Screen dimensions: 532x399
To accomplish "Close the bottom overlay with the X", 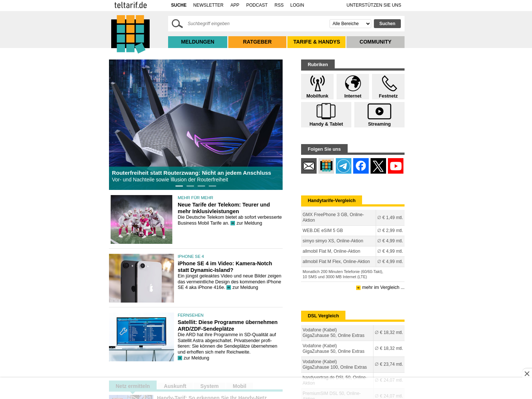I will click(x=527, y=374).
